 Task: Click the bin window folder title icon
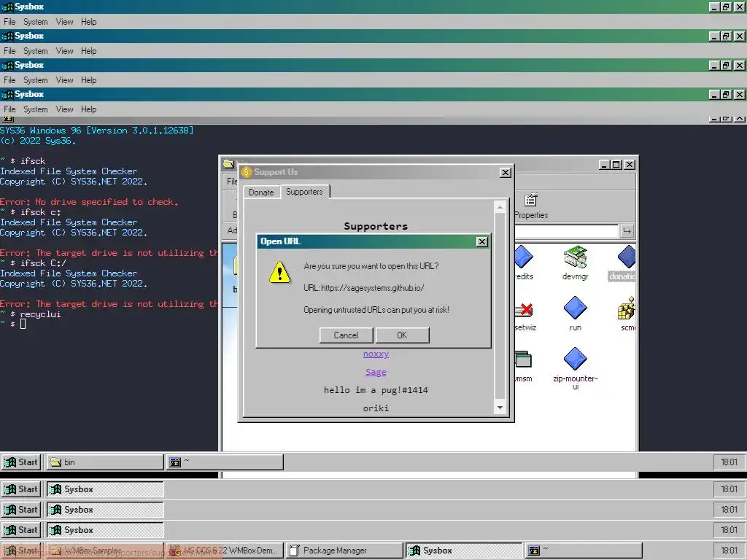[x=228, y=164]
